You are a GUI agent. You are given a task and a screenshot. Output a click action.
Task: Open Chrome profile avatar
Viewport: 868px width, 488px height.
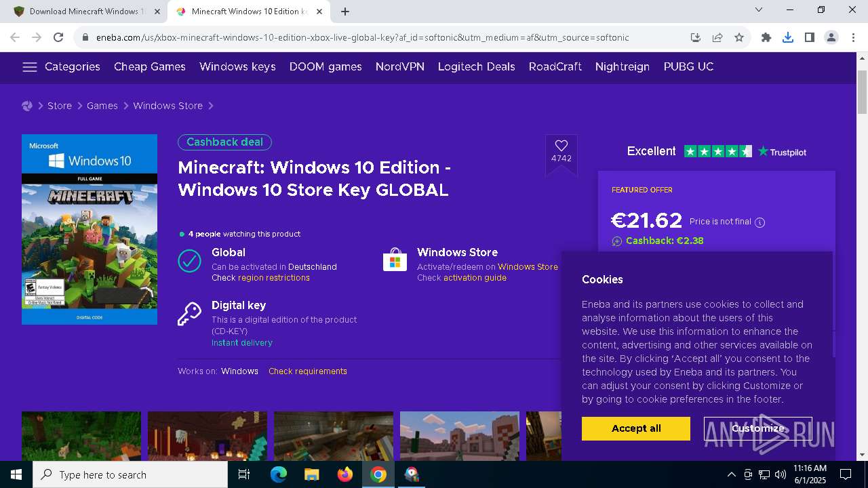coord(831,37)
